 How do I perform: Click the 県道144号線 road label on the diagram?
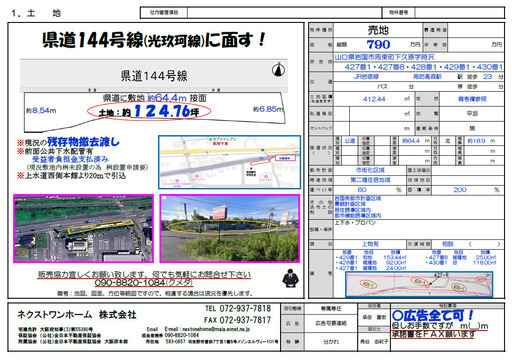(x=154, y=76)
